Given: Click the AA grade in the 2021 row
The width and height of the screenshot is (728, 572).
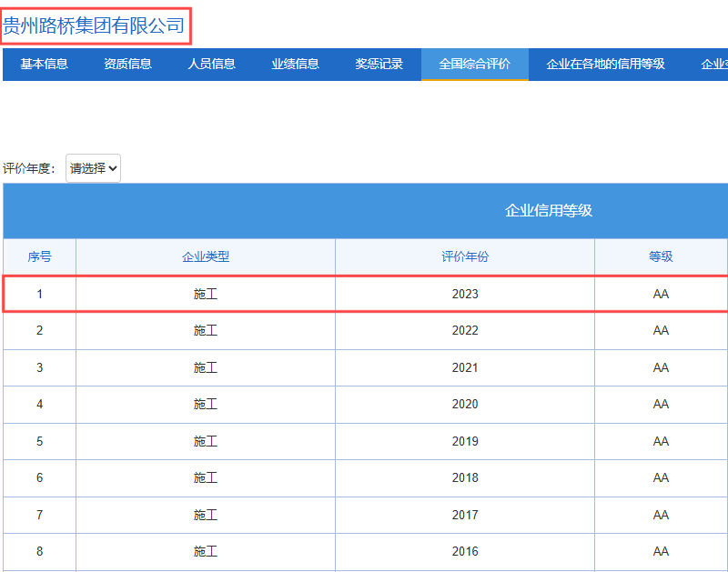Looking at the screenshot, I should point(662,368).
